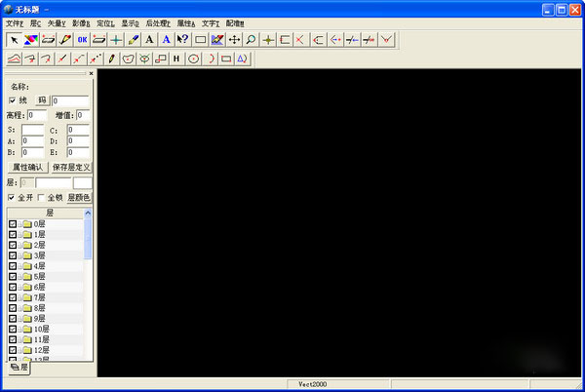Click the help question-mark pointer icon
The image size is (585, 392).
click(182, 40)
